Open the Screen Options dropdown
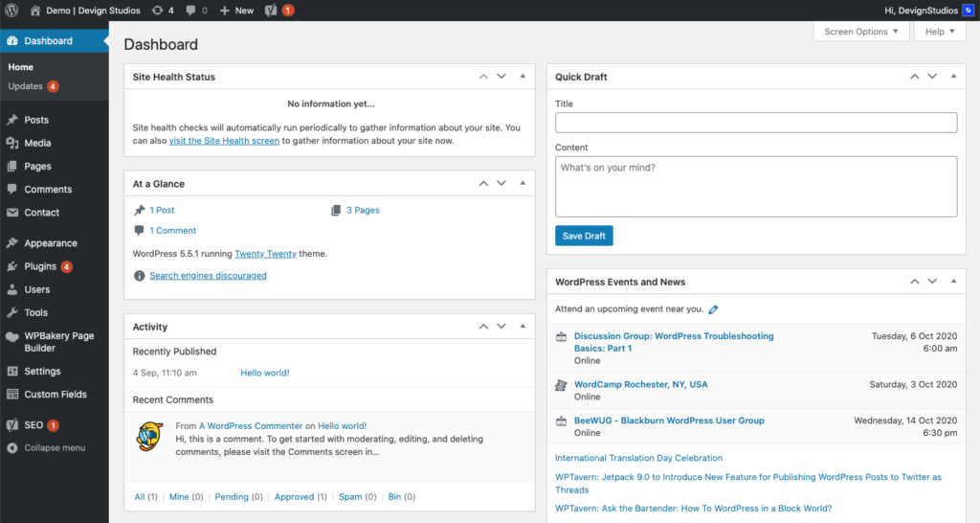This screenshot has height=523, width=980. (860, 32)
